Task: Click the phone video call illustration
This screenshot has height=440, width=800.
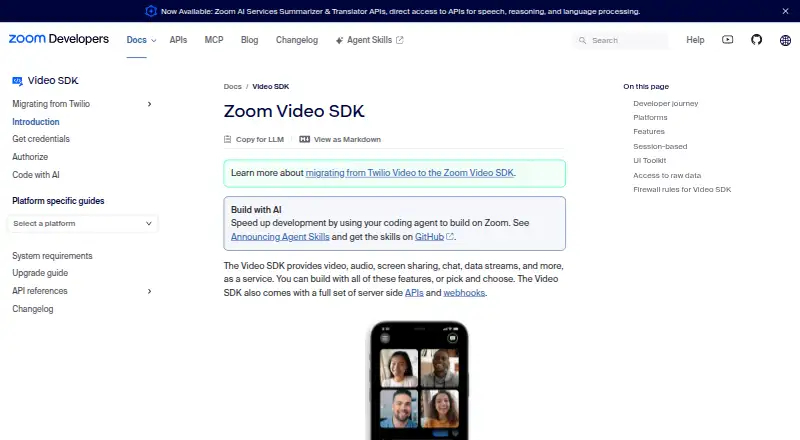Action: [x=419, y=380]
